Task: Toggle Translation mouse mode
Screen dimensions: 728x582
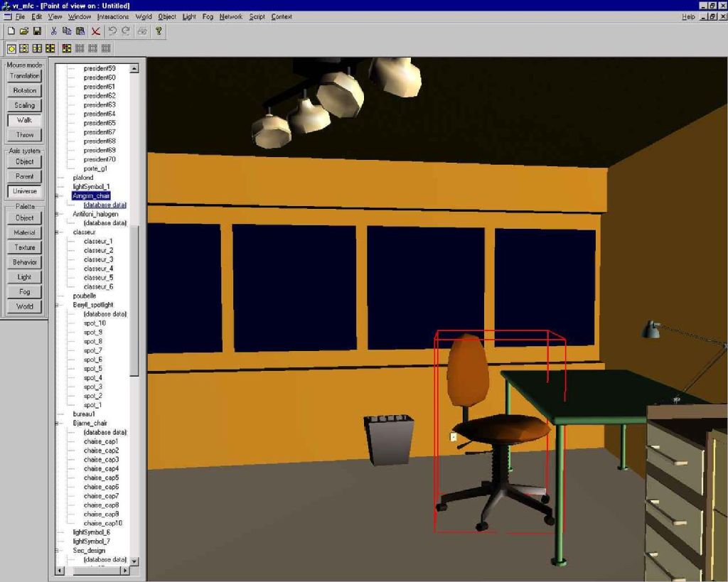Action: coord(25,76)
